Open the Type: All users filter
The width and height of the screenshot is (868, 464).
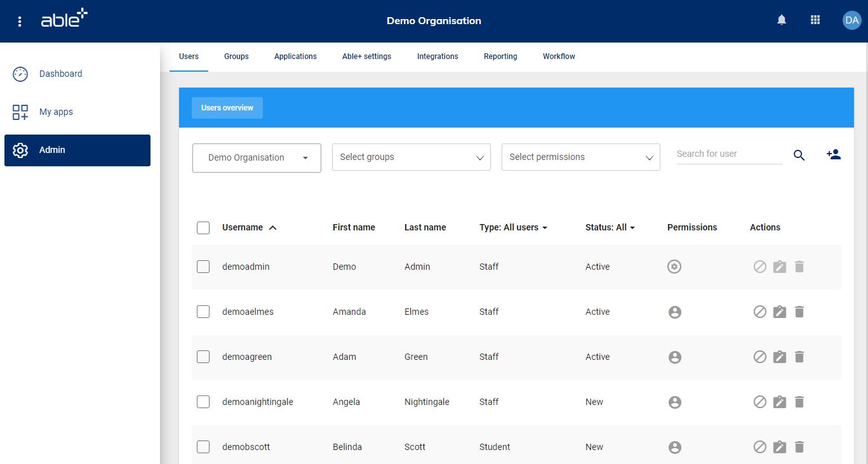[513, 227]
